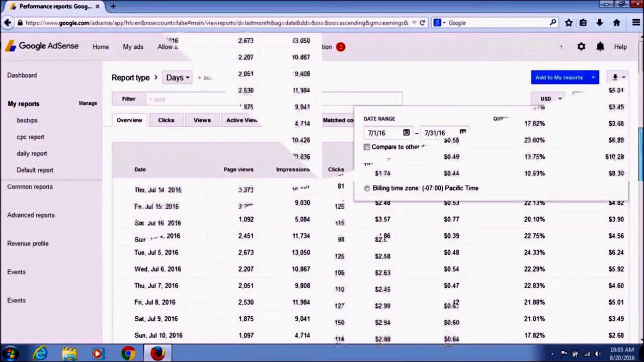
Task: Open the cpc report saved report
Action: point(30,137)
